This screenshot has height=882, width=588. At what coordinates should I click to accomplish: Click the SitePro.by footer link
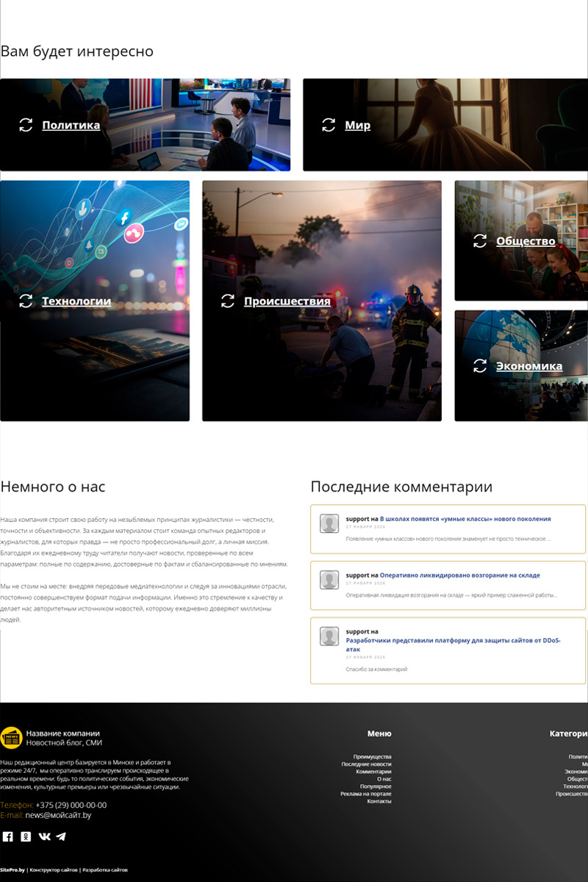pyautogui.click(x=12, y=870)
